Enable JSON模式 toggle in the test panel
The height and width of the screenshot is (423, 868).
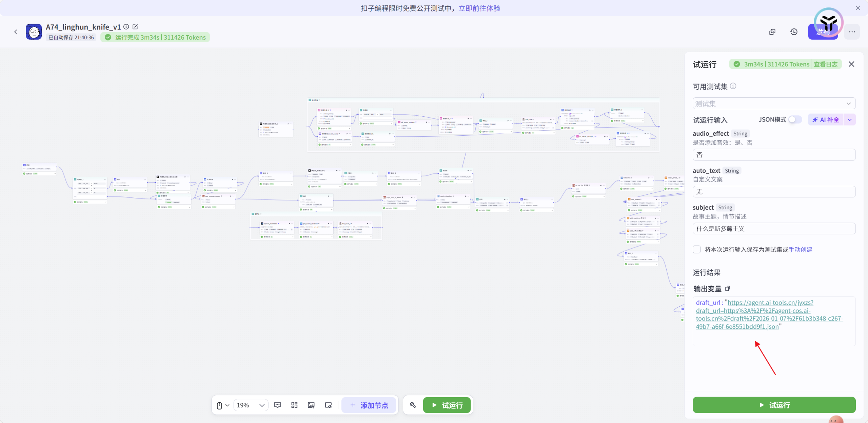[x=794, y=119]
